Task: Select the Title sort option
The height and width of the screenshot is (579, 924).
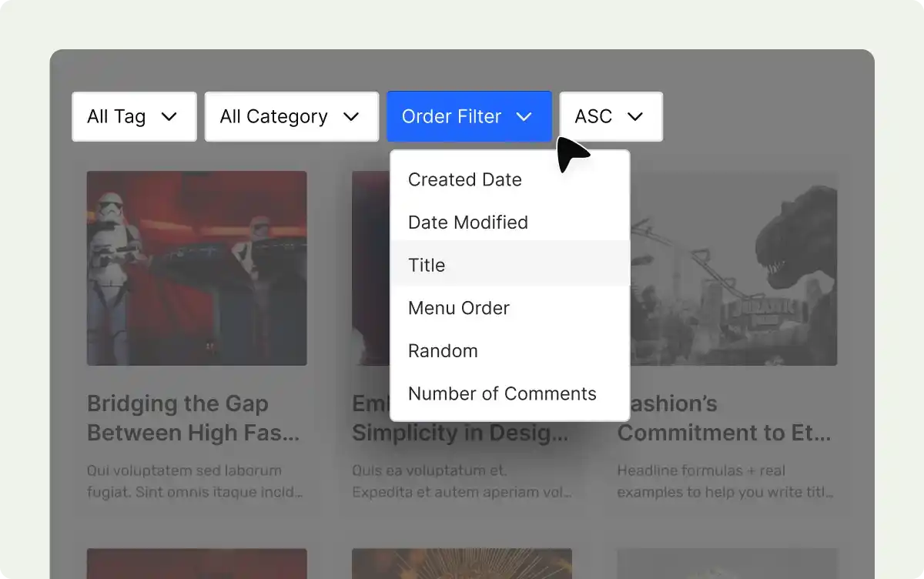Action: point(427,265)
